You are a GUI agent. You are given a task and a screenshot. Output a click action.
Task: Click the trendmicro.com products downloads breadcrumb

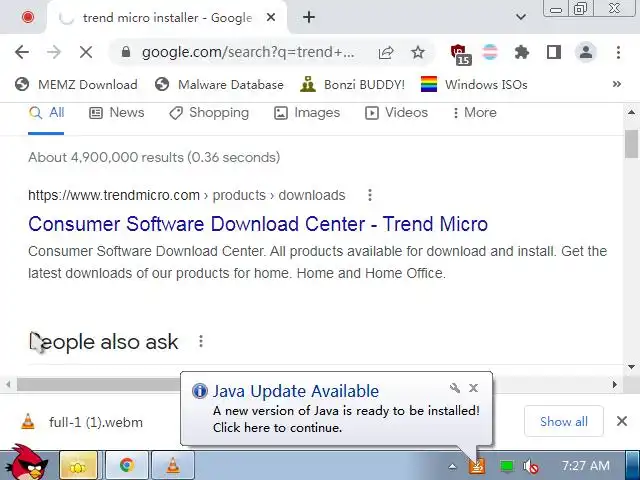click(x=187, y=195)
